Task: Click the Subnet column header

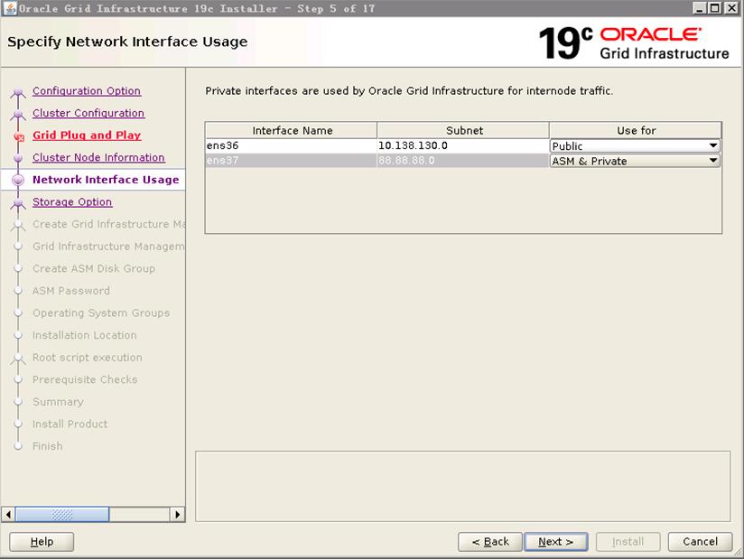Action: (x=463, y=130)
